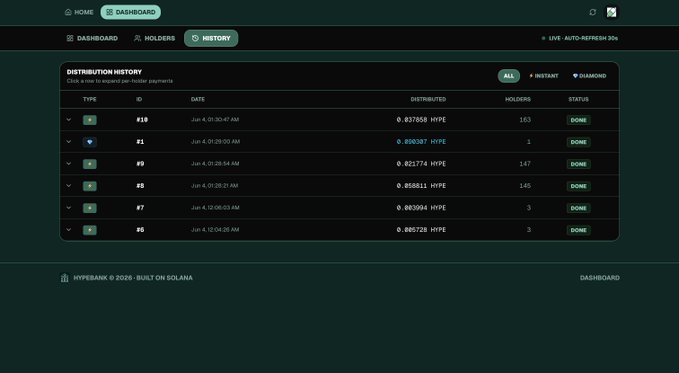
Task: Select the History tab
Action: point(211,38)
